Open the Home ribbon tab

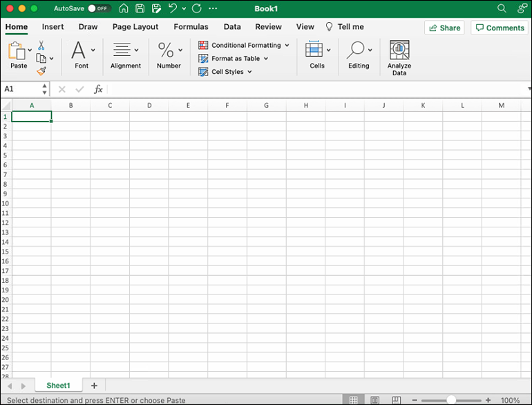(17, 27)
